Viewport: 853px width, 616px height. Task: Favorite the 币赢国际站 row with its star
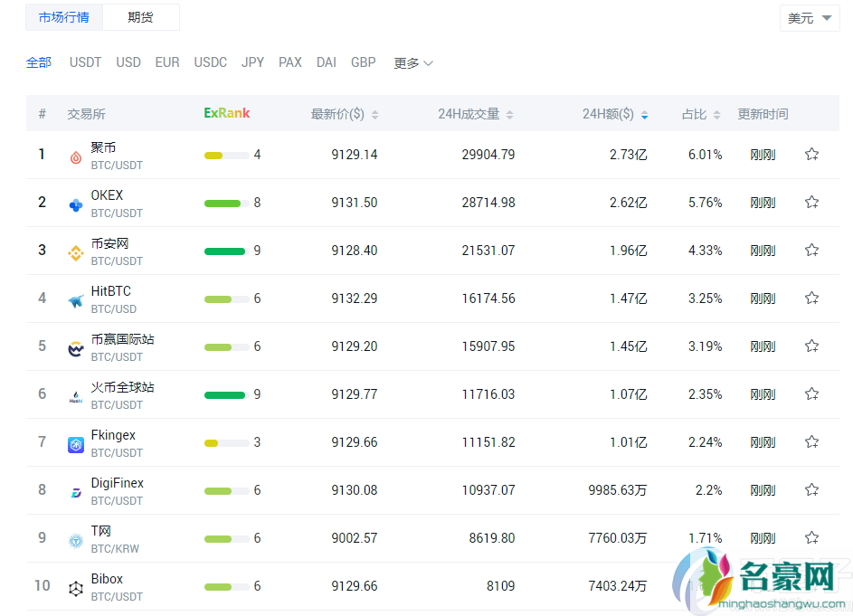tap(811, 346)
